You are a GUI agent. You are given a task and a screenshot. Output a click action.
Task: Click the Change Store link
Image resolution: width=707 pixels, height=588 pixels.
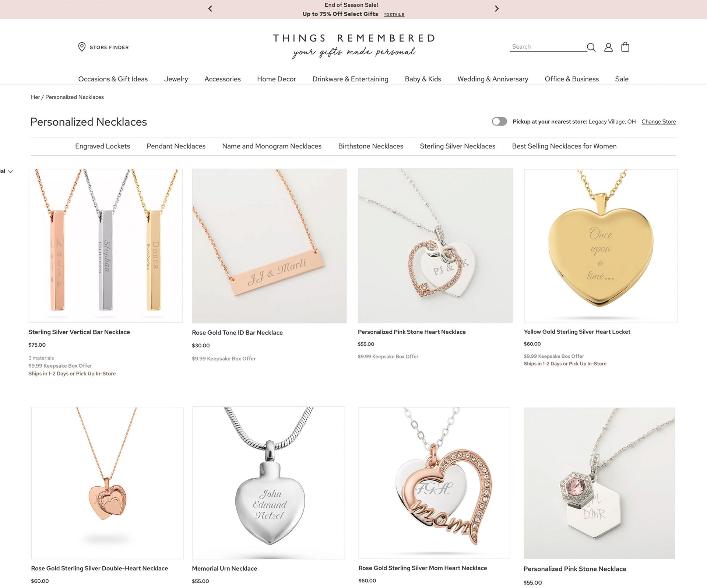pos(659,122)
